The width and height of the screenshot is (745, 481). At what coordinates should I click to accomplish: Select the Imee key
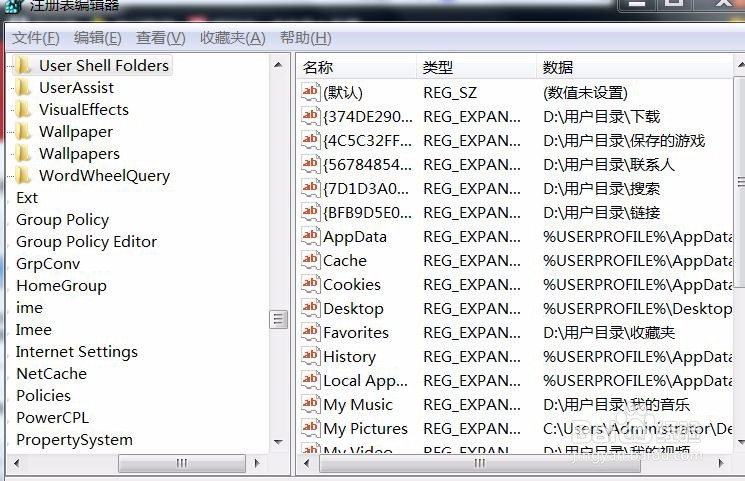tap(33, 329)
